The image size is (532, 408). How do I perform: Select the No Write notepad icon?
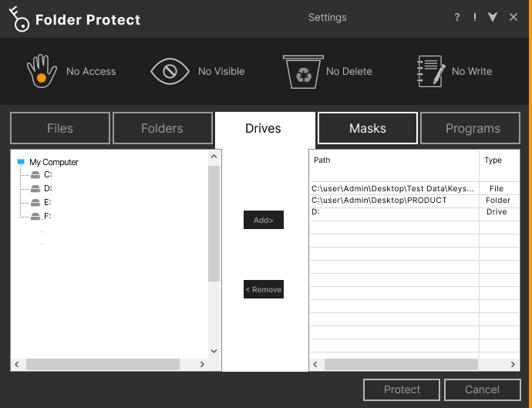tap(431, 71)
